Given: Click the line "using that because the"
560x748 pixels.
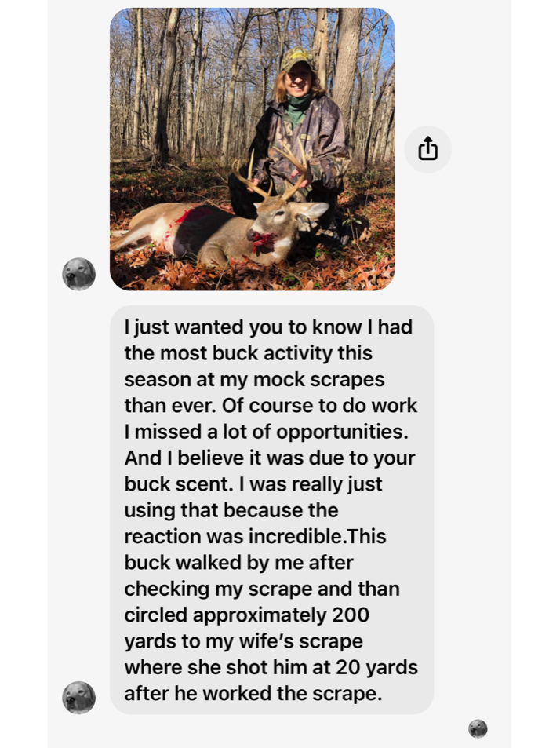Looking at the screenshot, I should pos(231,510).
